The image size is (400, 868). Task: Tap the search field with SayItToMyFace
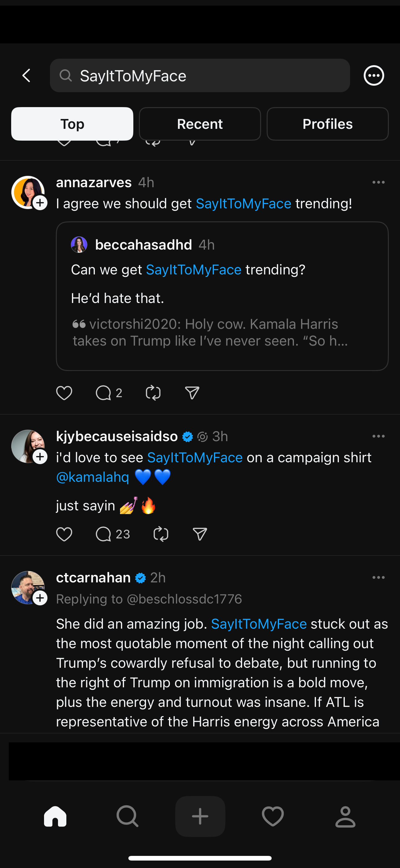[200, 75]
